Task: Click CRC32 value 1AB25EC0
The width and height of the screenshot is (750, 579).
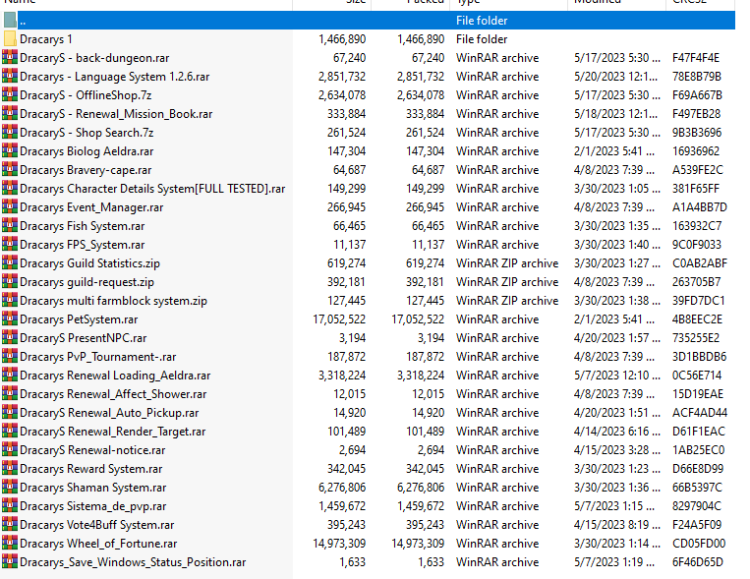Action: 698,450
